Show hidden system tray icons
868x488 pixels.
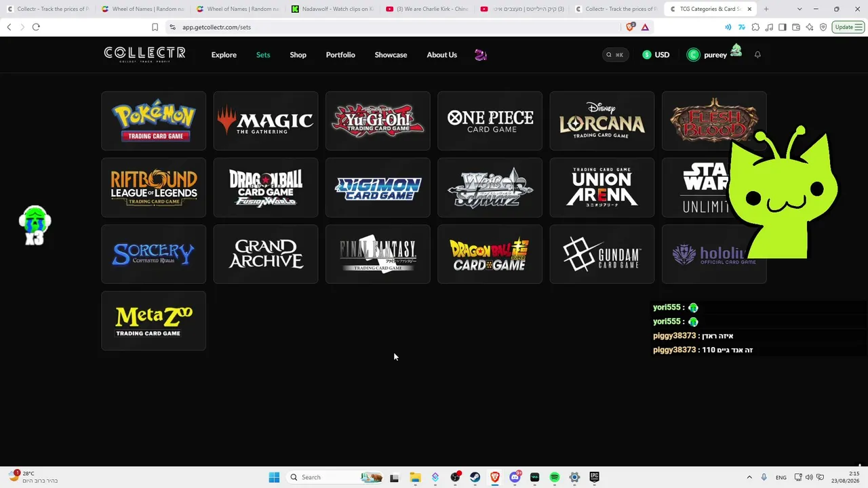click(749, 477)
